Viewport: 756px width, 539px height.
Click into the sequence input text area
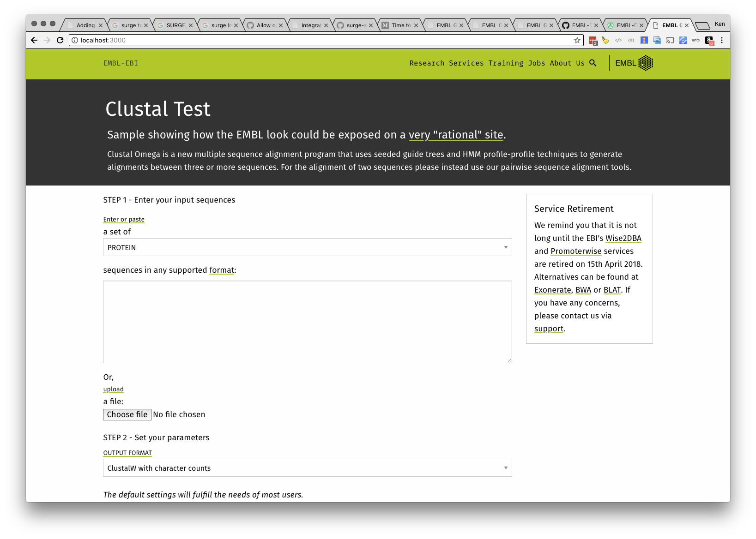coord(308,322)
